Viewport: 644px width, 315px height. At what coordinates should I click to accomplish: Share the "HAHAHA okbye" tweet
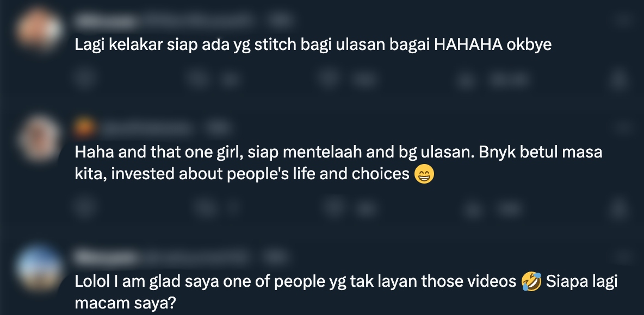click(x=619, y=79)
